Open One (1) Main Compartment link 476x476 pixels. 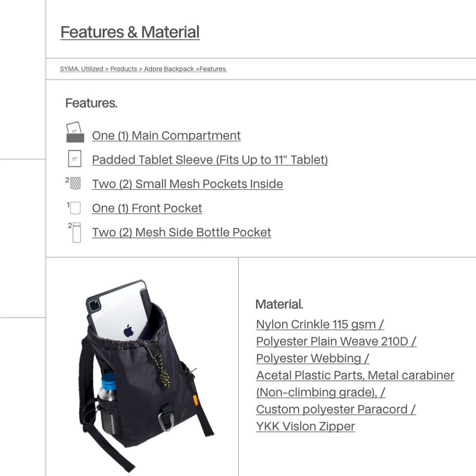coord(166,136)
